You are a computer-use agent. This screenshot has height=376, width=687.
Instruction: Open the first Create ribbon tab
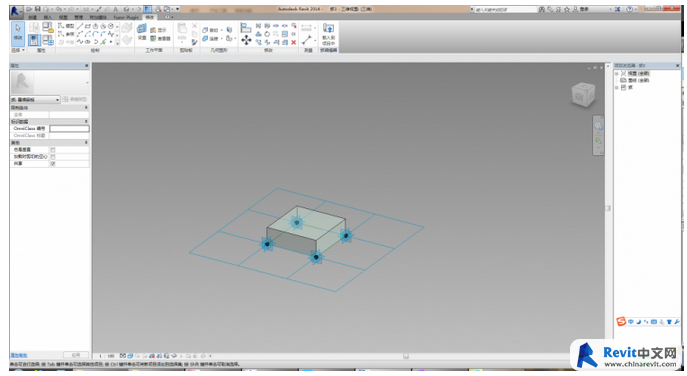[33, 17]
